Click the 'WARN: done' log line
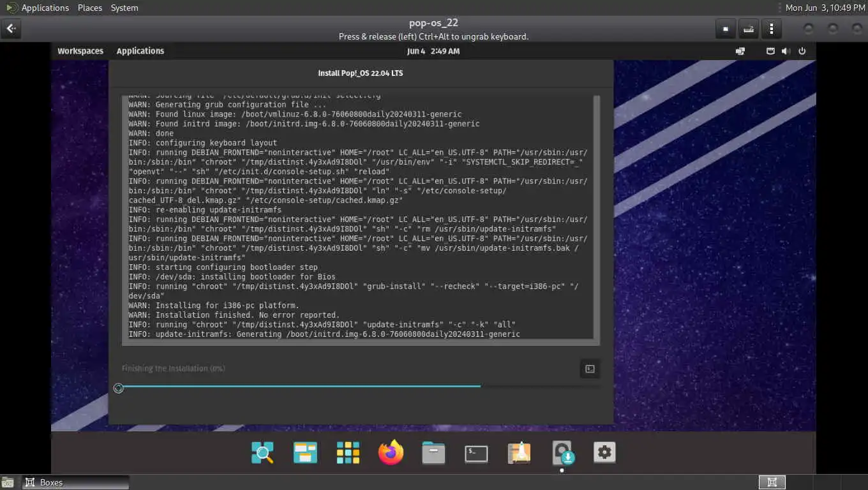Screen dimensions: 868x490 tap(151, 133)
